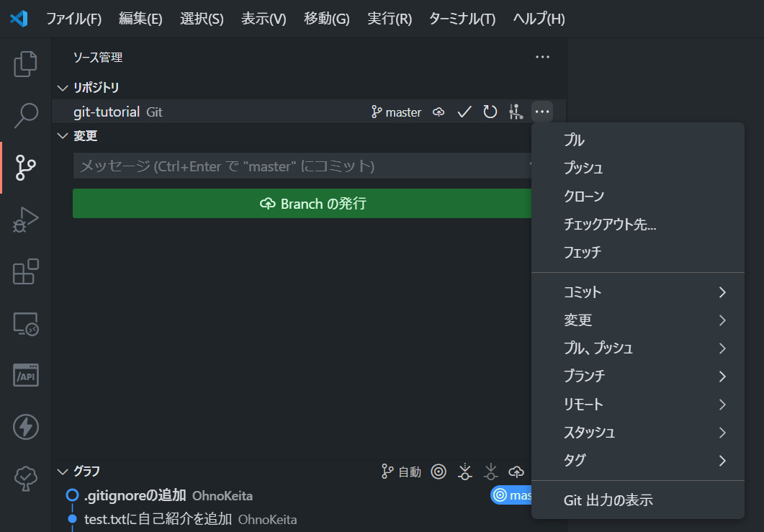
Task: Expand the ブランチ submenu
Action: 638,376
